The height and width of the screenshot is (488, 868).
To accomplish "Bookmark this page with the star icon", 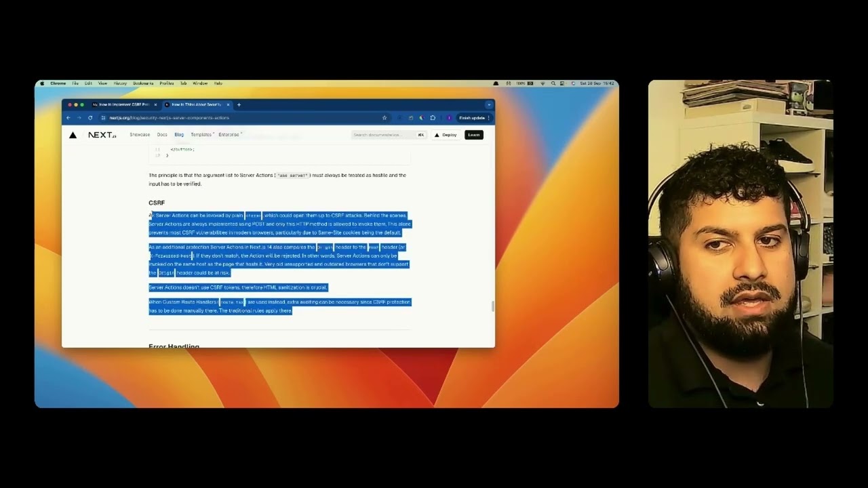I will pyautogui.click(x=384, y=118).
